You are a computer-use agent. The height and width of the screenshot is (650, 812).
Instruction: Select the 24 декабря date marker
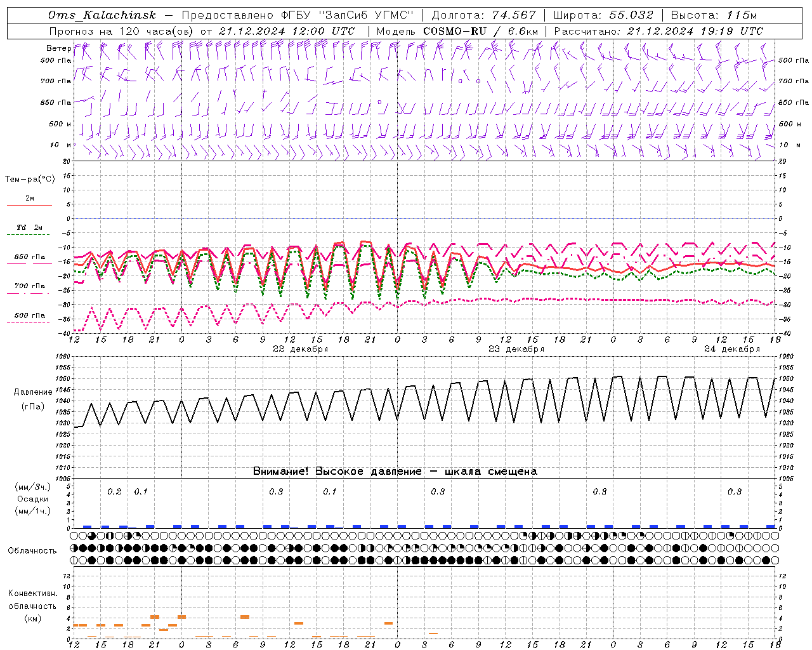[x=731, y=349]
